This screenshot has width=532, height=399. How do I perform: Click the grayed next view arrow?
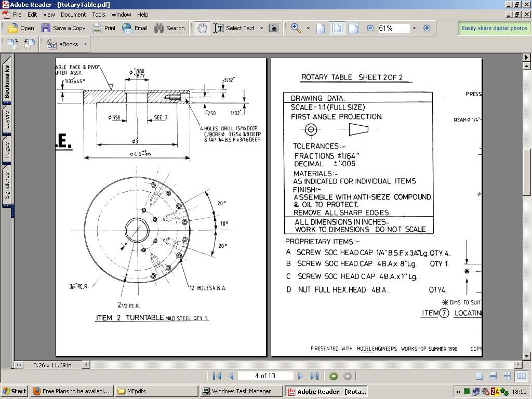coord(348,376)
